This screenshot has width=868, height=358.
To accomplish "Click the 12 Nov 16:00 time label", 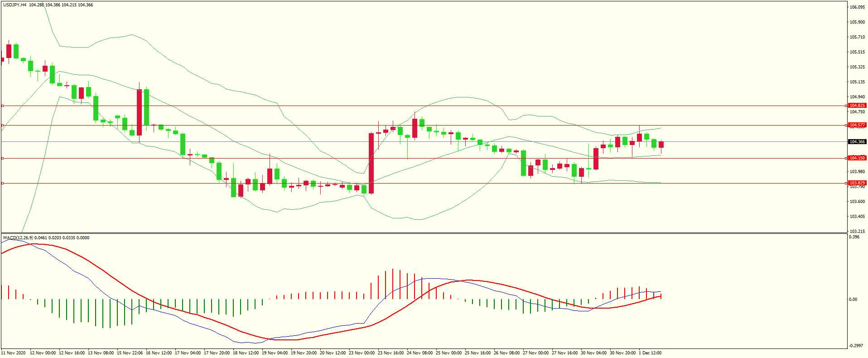I will click(72, 353).
